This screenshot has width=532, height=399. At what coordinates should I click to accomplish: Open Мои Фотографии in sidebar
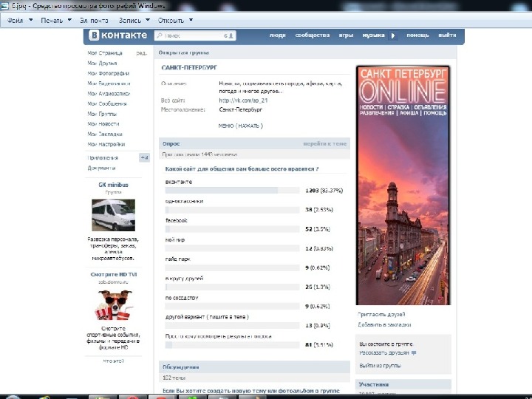coord(108,73)
